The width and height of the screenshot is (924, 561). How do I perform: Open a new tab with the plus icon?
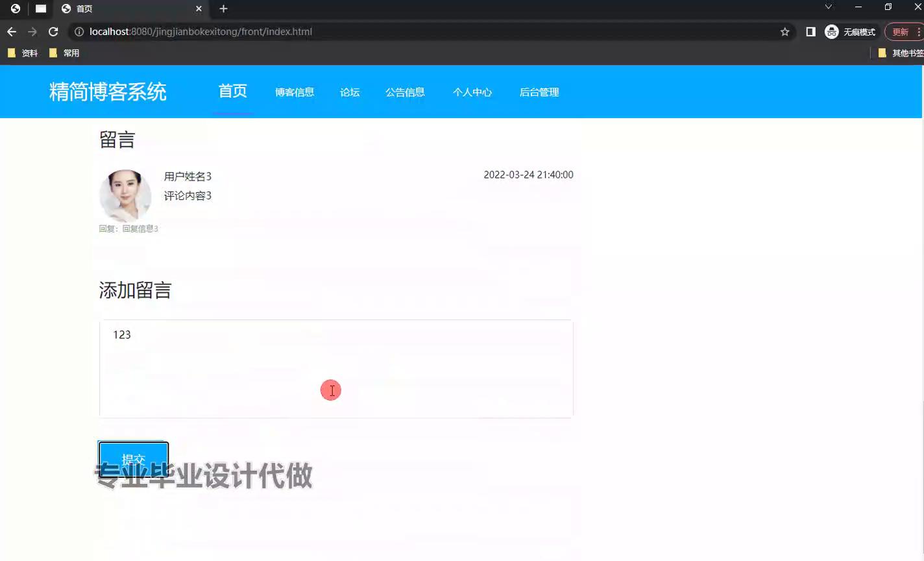click(223, 9)
